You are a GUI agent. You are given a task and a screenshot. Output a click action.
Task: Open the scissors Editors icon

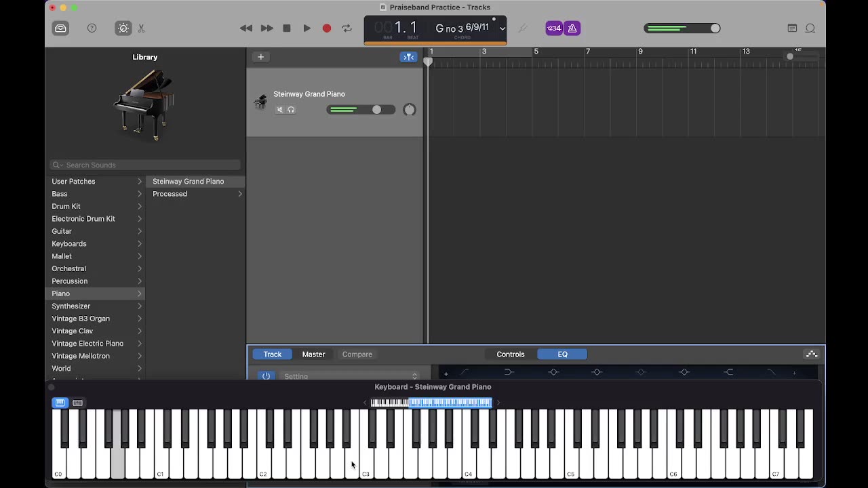coord(141,28)
